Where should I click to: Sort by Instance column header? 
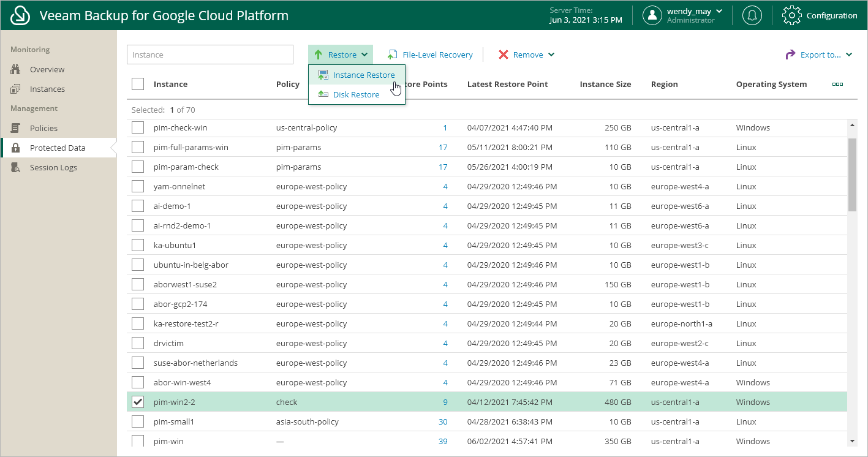170,84
